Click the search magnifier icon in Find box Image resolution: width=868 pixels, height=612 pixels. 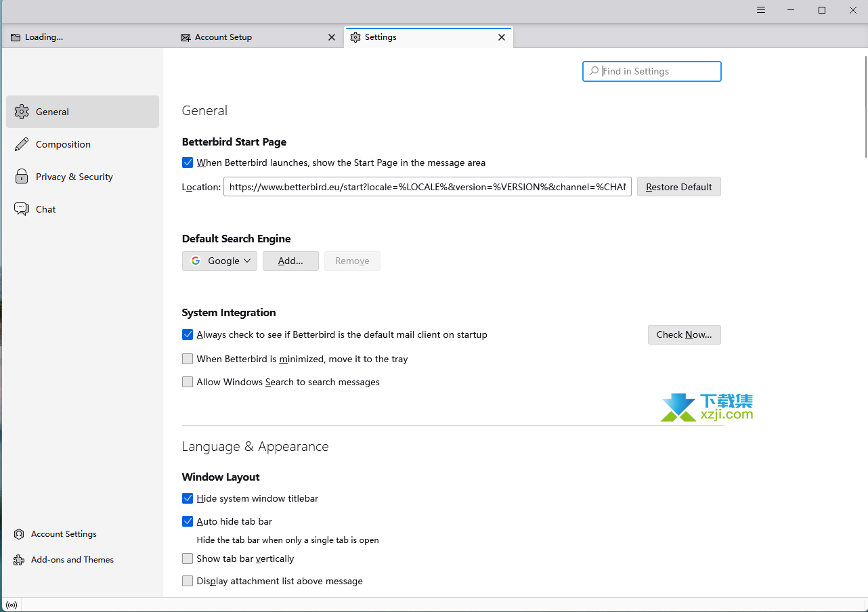point(594,71)
